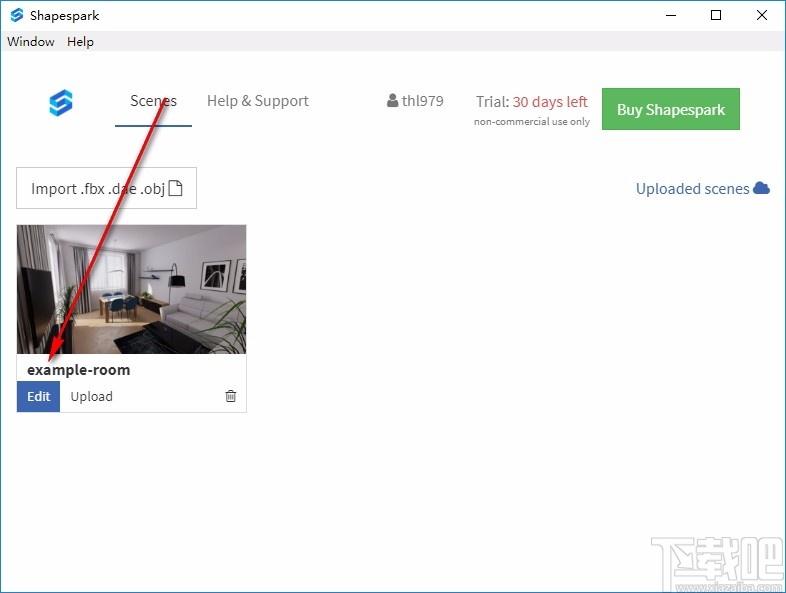The width and height of the screenshot is (786, 593).
Task: Click the cloud icon beside Uploaded scenes
Action: [x=761, y=188]
